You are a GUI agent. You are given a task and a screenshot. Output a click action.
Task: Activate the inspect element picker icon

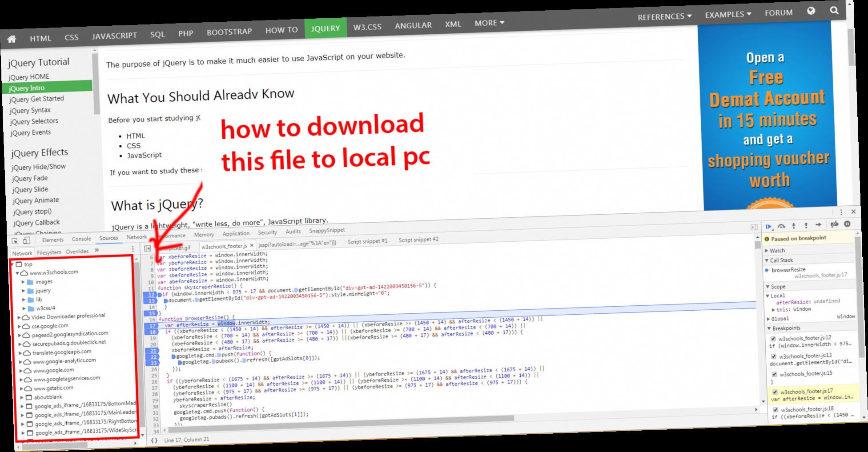point(15,241)
